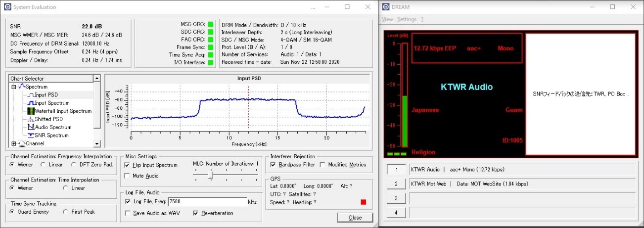Click the Time Sync Acq indicator
644x228 pixels.
click(x=210, y=55)
